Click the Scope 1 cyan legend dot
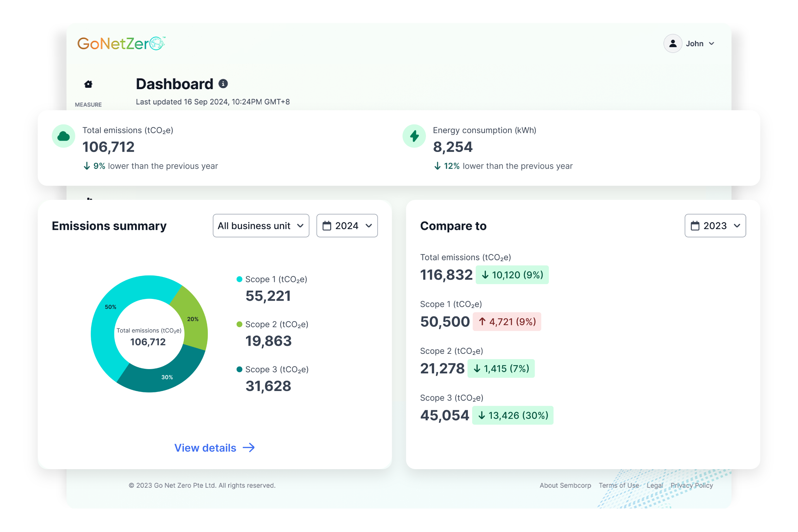 click(x=239, y=279)
